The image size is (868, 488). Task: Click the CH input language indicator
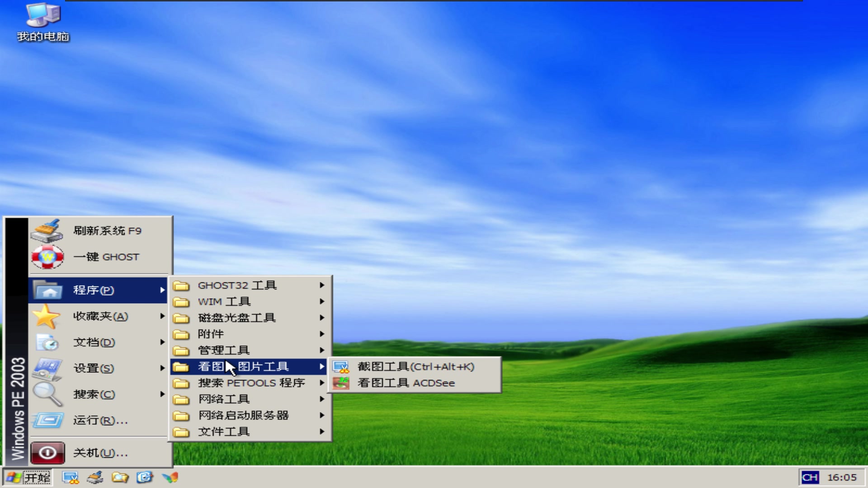pyautogui.click(x=810, y=478)
